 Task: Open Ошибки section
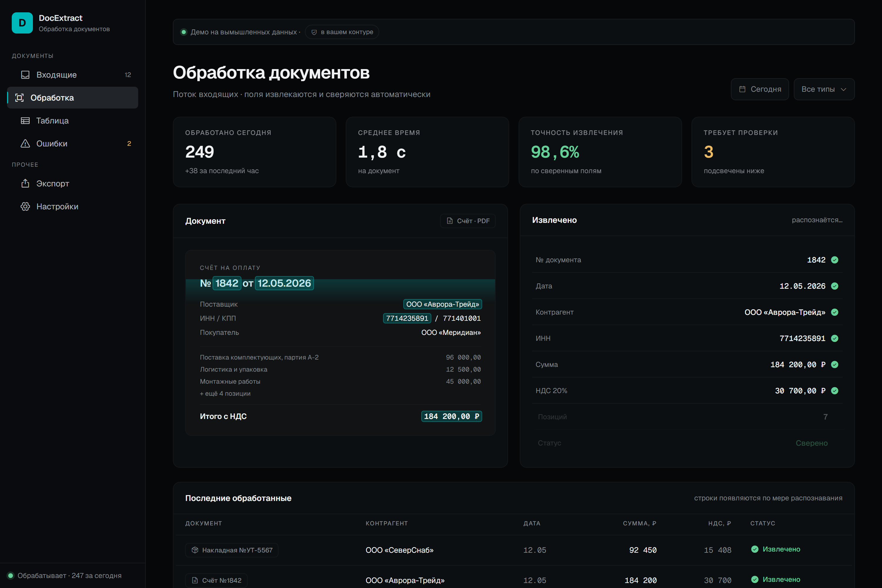[x=72, y=143]
